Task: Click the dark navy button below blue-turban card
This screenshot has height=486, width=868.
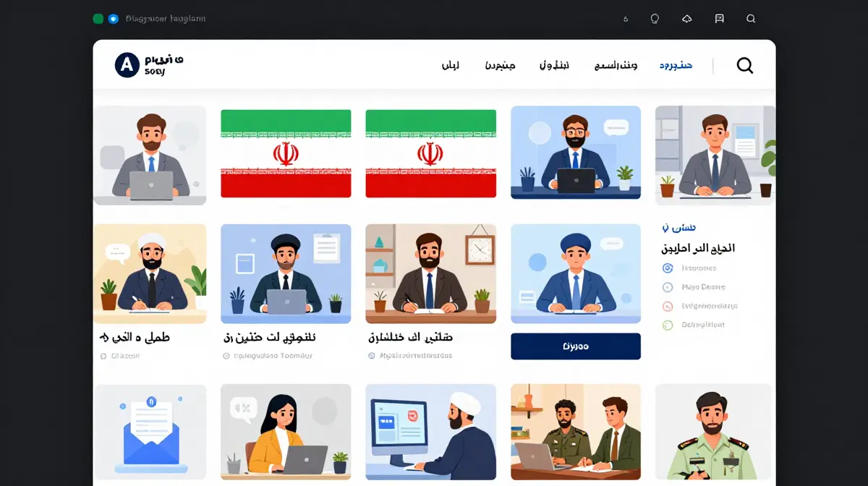Action: pos(576,346)
